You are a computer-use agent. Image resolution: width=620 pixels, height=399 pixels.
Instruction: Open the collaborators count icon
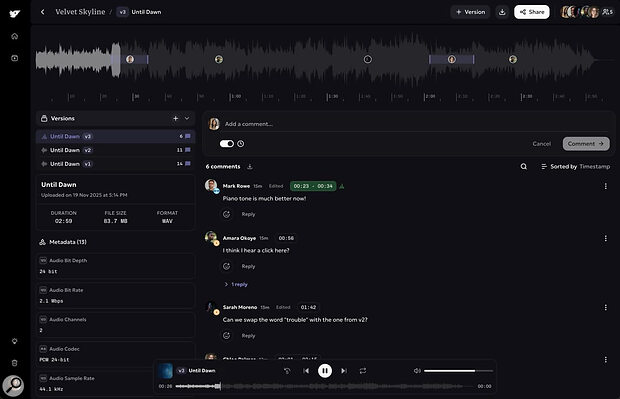click(607, 12)
